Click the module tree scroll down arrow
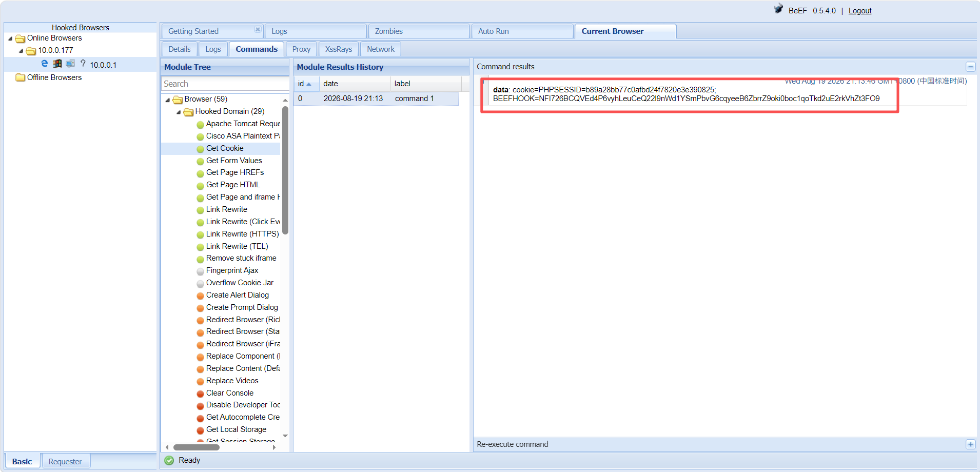Image resolution: width=980 pixels, height=472 pixels. coord(285,436)
